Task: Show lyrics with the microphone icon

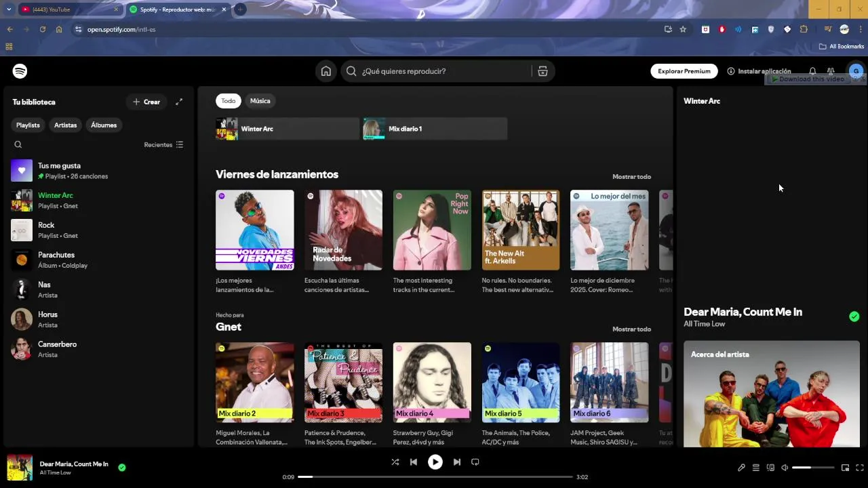Action: 741,468
